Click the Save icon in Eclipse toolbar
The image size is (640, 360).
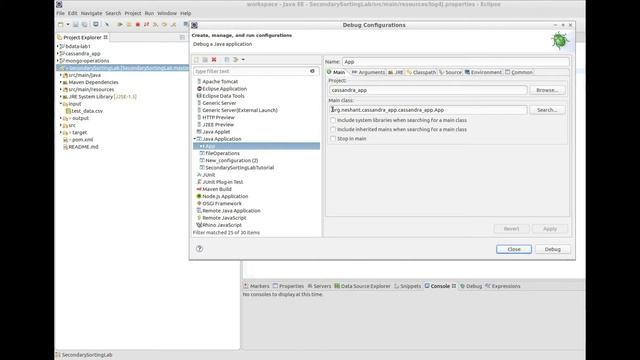(76, 24)
